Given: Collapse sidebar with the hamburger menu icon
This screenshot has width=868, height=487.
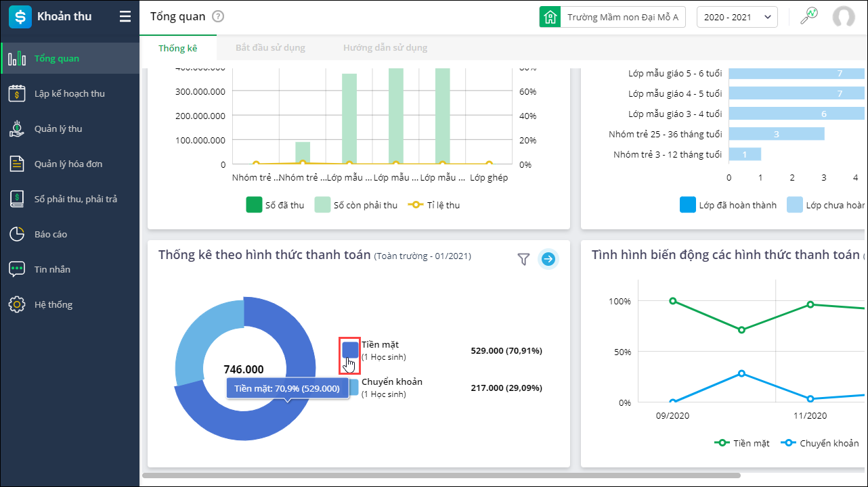Looking at the screenshot, I should click(125, 17).
